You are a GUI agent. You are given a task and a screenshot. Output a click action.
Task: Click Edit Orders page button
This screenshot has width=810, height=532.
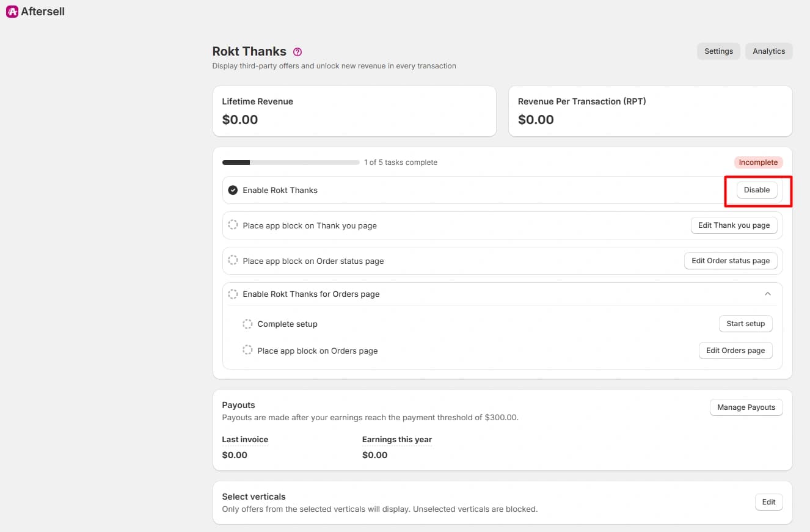[x=735, y=351]
